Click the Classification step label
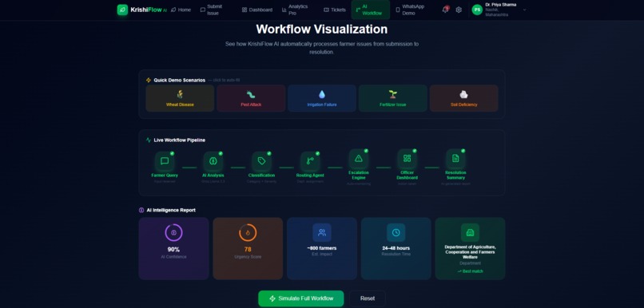Image resolution: width=644 pixels, height=308 pixels. (x=261, y=175)
